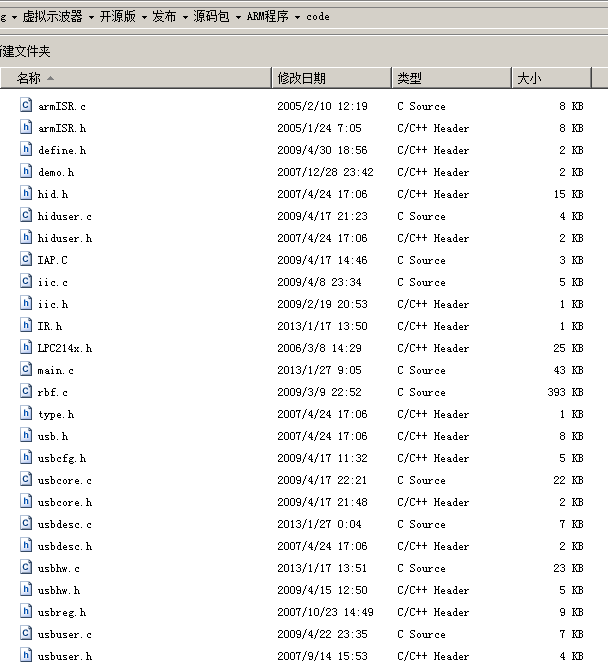Sort files by 名称 column header

(29, 78)
